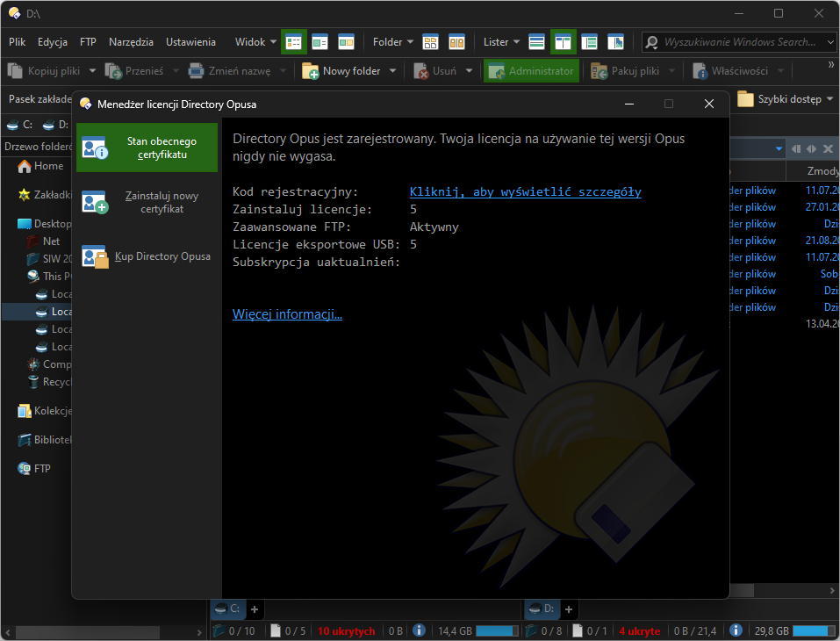Open the Edycja menu

tap(53, 42)
